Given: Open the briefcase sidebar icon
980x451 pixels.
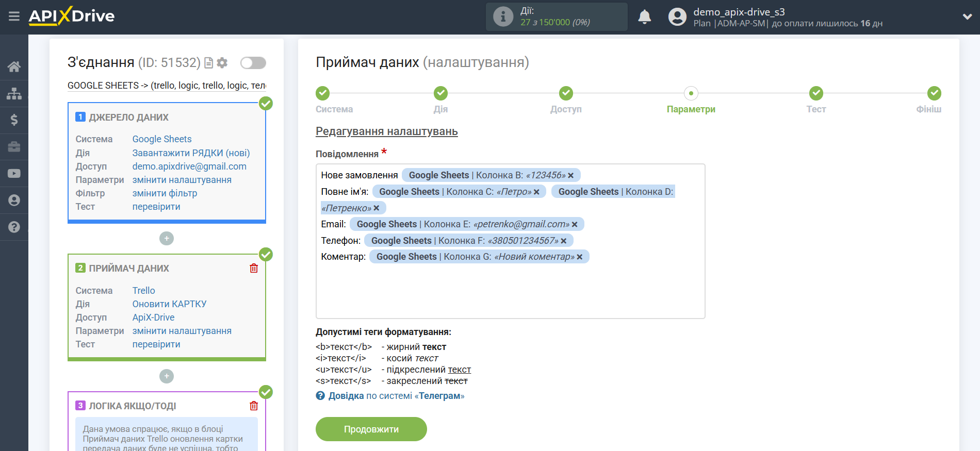Looking at the screenshot, I should (14, 147).
